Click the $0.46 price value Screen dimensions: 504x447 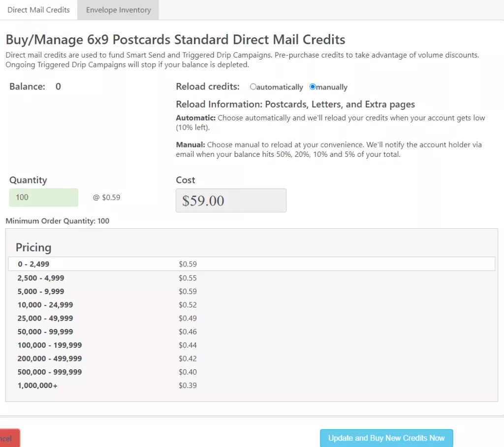(x=188, y=332)
